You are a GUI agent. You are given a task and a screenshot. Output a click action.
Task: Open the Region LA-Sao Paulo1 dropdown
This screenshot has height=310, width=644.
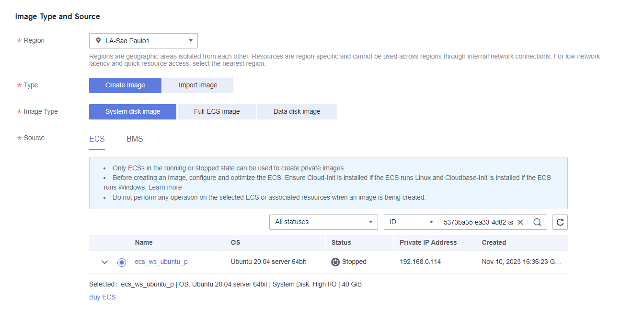pos(143,41)
